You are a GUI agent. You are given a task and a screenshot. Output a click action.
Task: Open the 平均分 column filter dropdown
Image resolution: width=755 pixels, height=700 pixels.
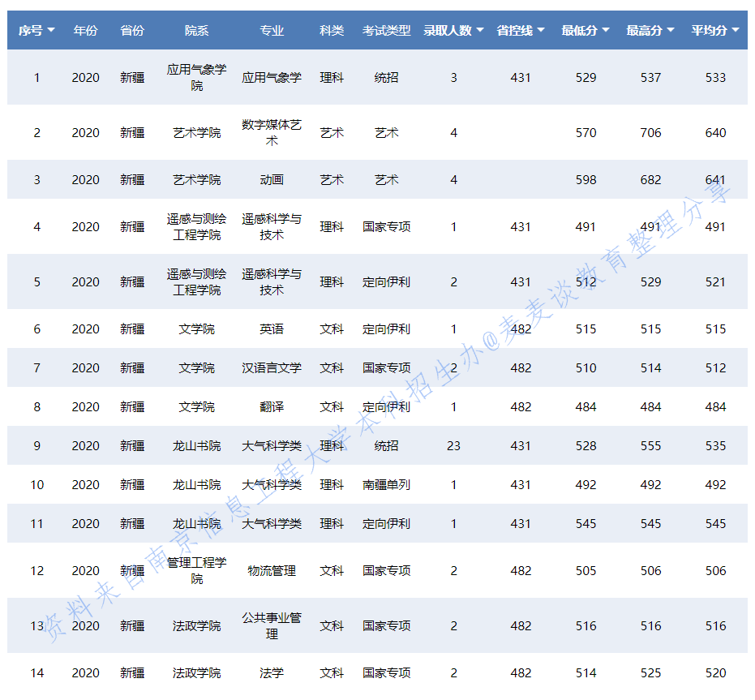[736, 30]
